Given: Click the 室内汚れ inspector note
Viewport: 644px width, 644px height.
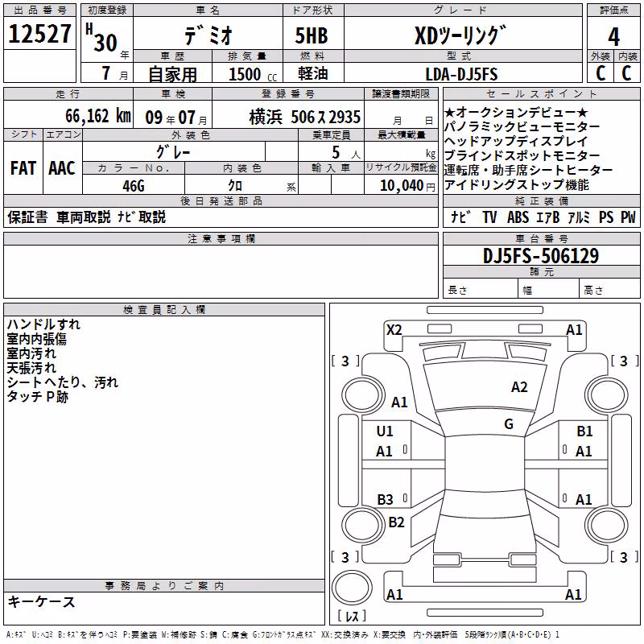Looking at the screenshot, I should (x=31, y=353).
